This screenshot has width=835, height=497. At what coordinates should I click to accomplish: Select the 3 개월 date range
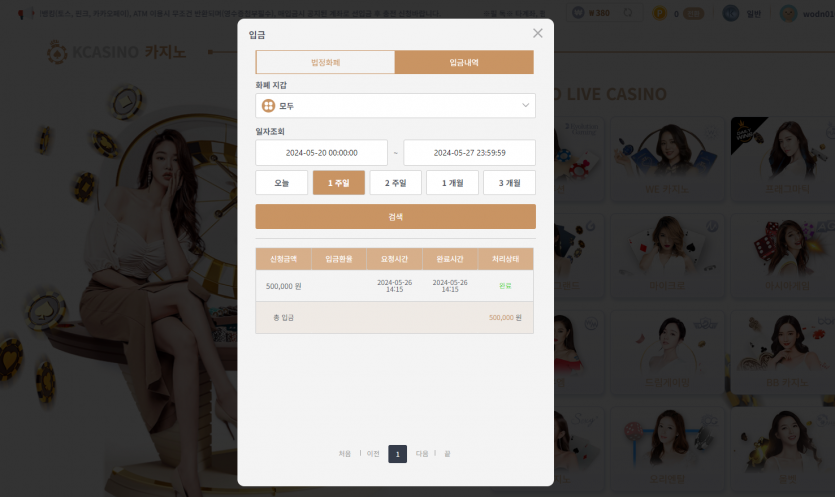point(510,183)
